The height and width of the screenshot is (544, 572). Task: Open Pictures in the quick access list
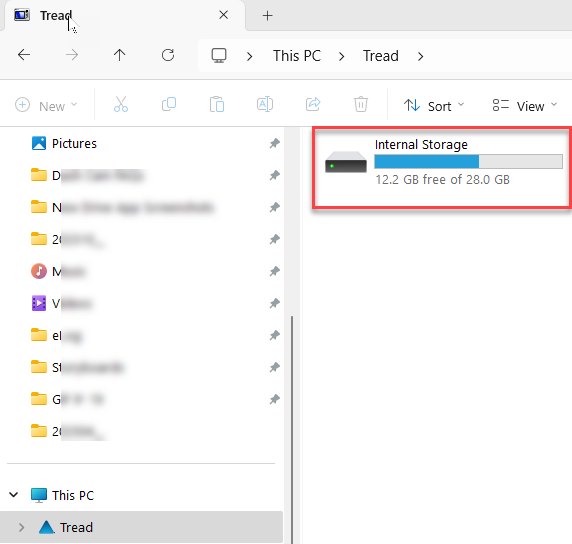(74, 143)
